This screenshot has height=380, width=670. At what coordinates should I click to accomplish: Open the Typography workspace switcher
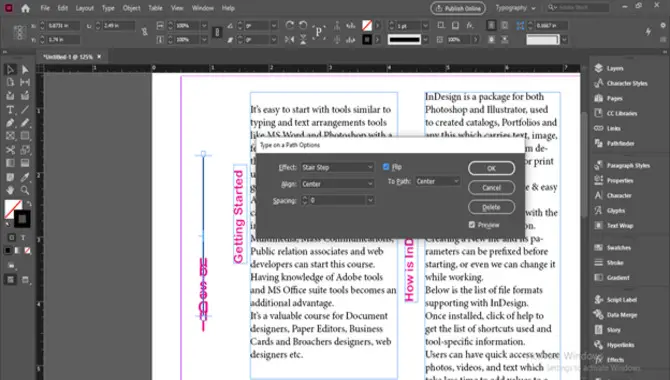coord(515,8)
